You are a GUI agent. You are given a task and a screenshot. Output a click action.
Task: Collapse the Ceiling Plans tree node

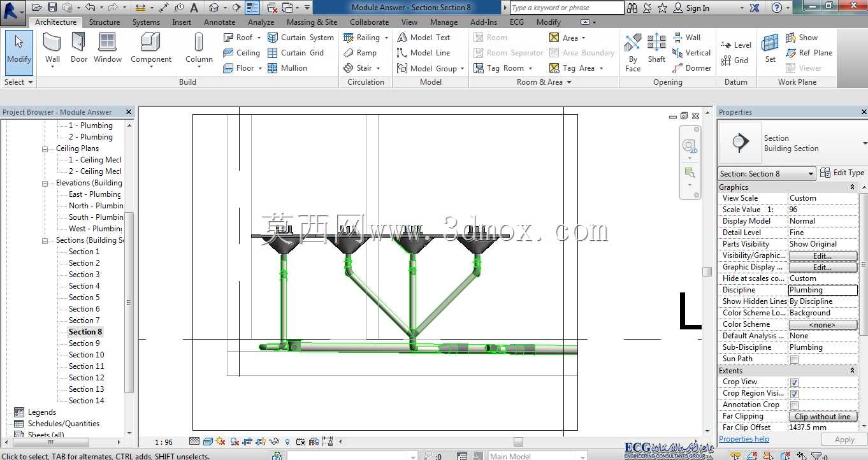[45, 148]
